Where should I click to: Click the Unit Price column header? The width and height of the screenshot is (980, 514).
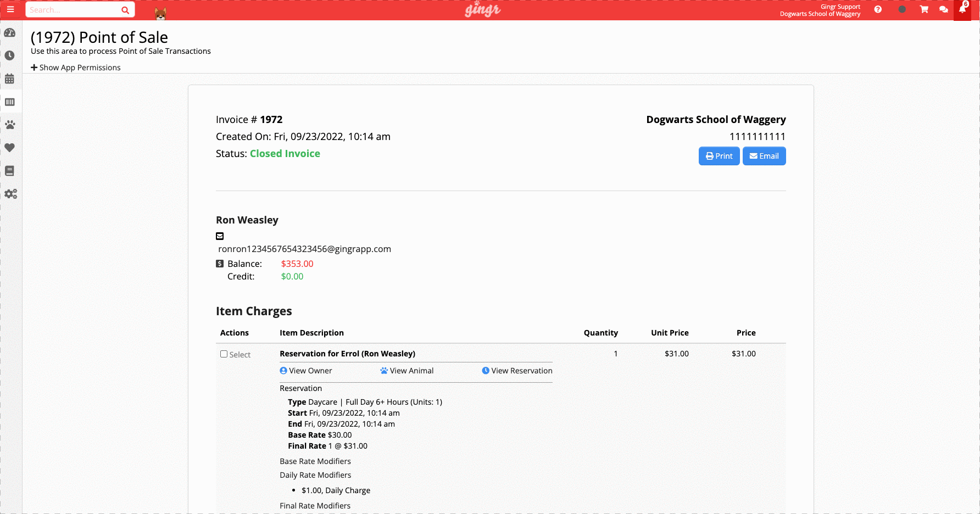[x=670, y=333]
